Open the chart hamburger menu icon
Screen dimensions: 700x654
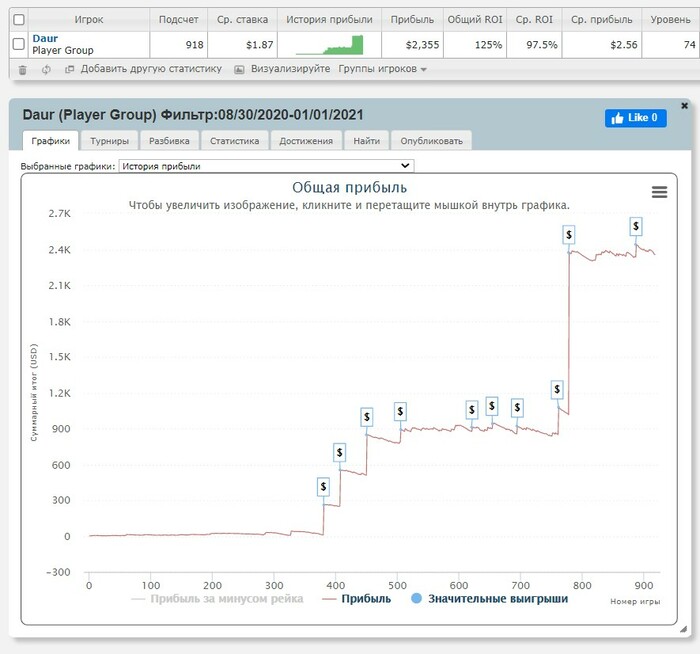pyautogui.click(x=659, y=192)
